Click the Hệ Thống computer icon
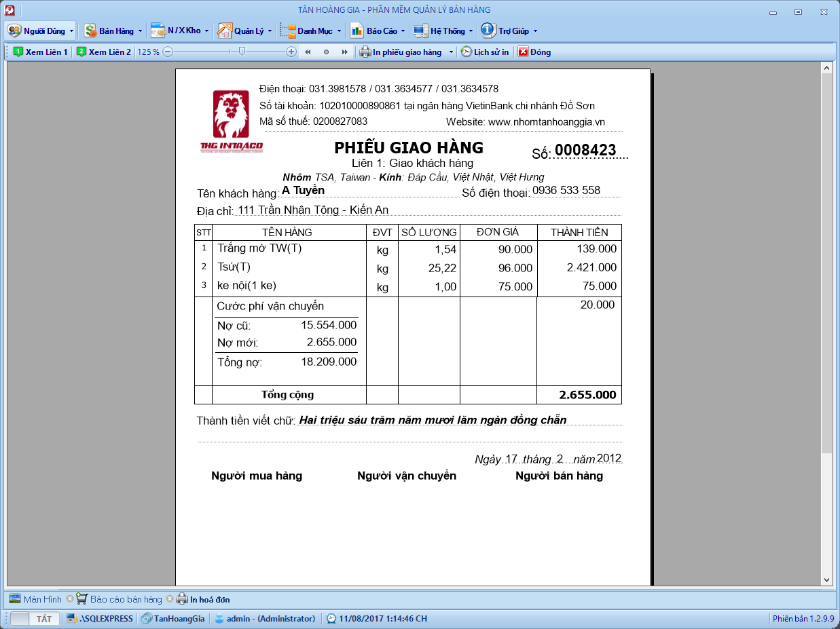Screen dimensions: 840x629 tap(420, 31)
